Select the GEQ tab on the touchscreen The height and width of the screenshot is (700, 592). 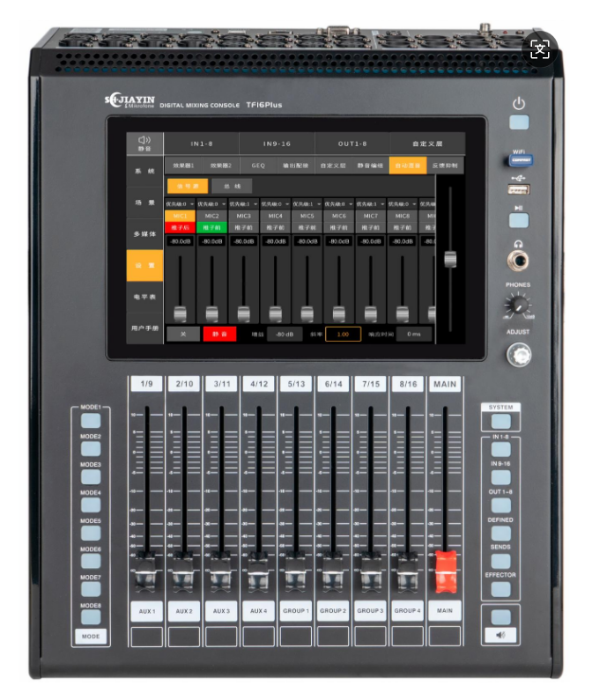[x=258, y=165]
